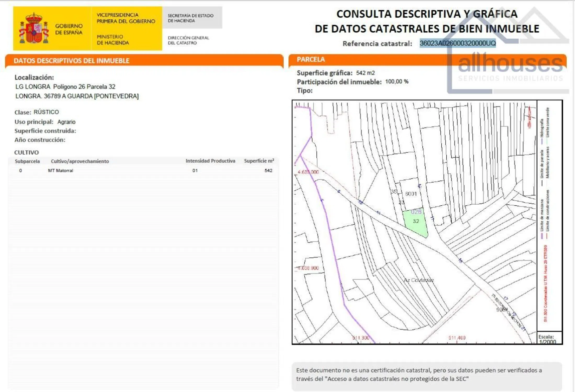575x392 pixels.
Task: Click the green highlighted parcel 32
Action: point(416,222)
